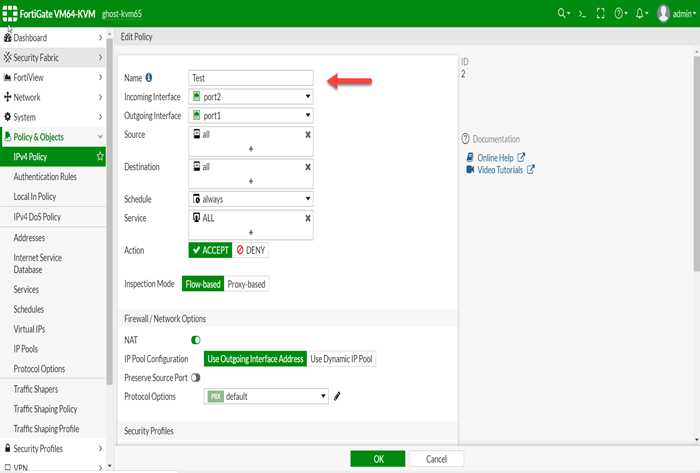700x473 pixels.
Task: Edit Protocol Options with pencil icon
Action: point(337,396)
